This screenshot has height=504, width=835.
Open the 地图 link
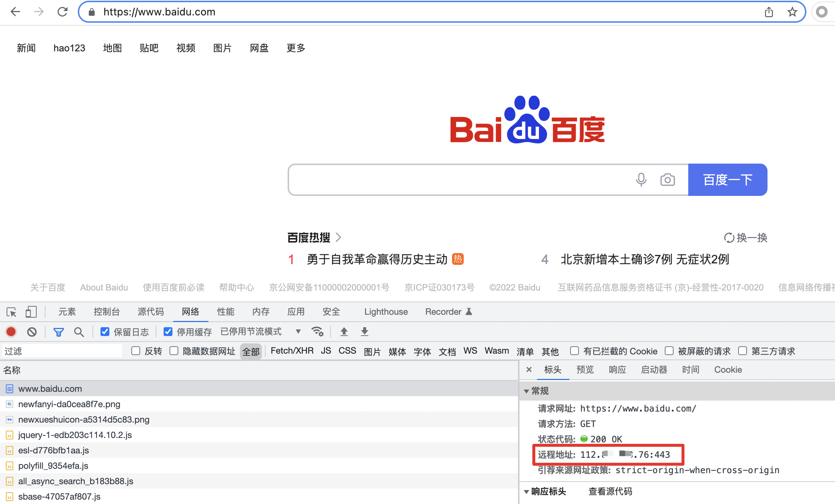point(112,48)
